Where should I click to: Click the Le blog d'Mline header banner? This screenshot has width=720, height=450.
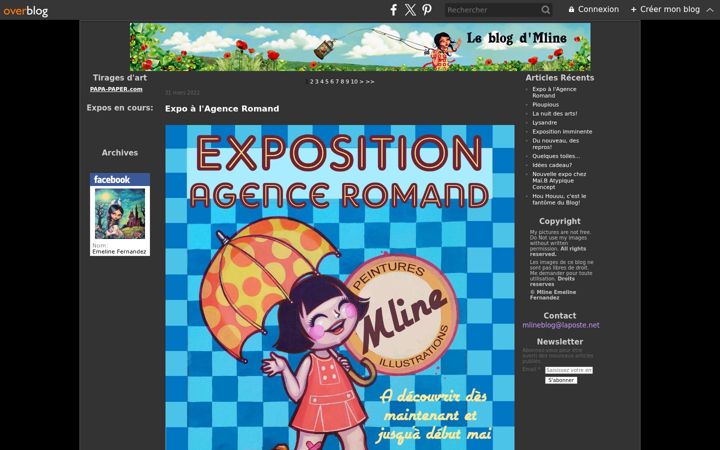click(360, 47)
